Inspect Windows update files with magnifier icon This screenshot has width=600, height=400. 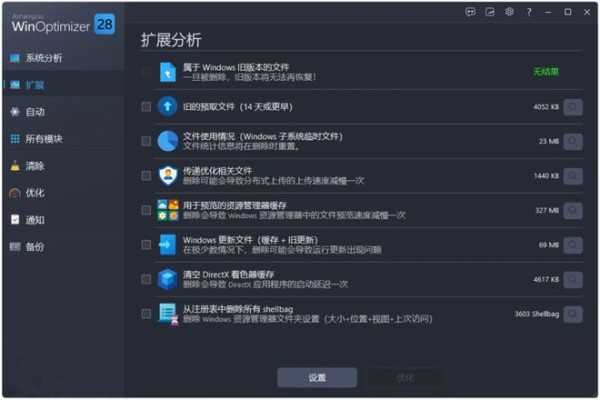573,245
